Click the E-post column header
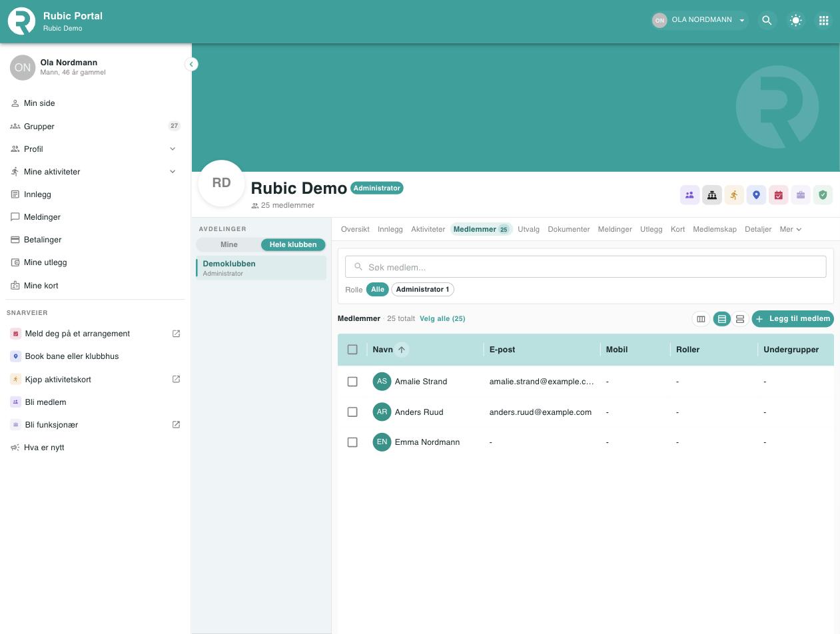 502,350
